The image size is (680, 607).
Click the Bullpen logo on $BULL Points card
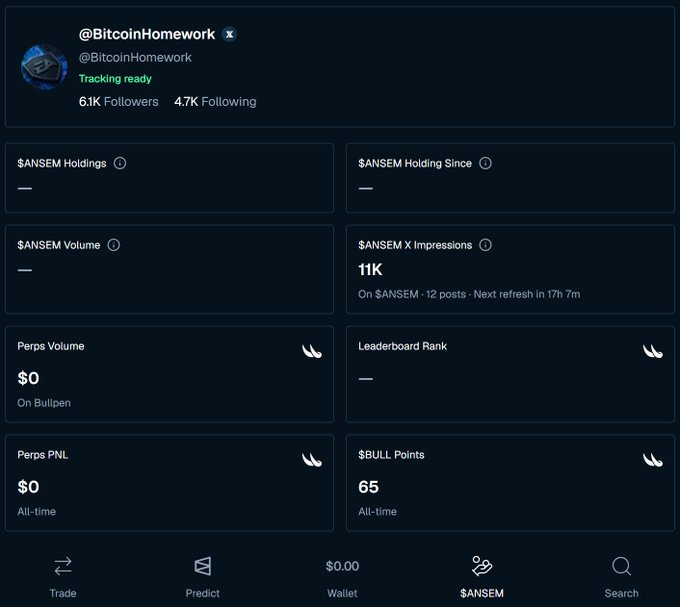tap(653, 460)
